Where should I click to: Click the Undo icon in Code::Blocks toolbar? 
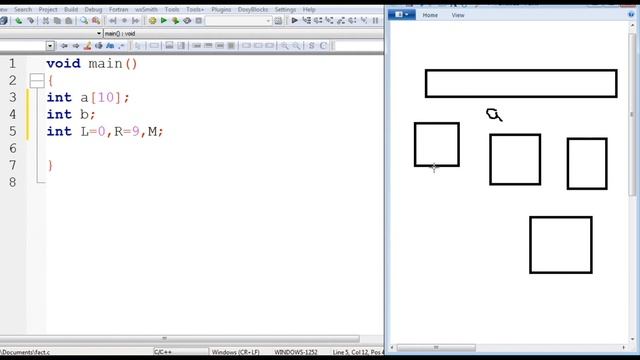pyautogui.click(x=19, y=20)
